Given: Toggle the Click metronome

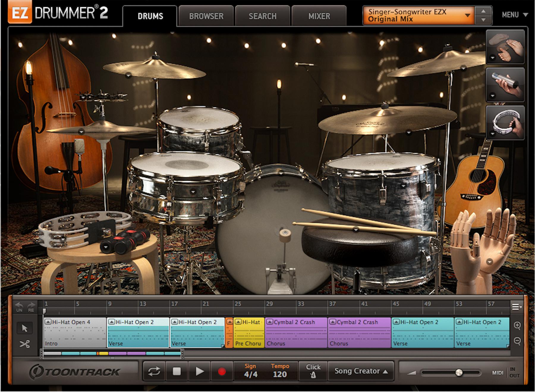Looking at the screenshot, I should 313,371.
